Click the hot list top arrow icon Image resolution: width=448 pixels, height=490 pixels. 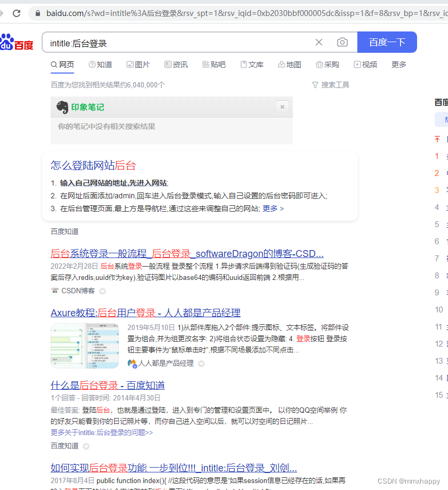[x=437, y=139]
